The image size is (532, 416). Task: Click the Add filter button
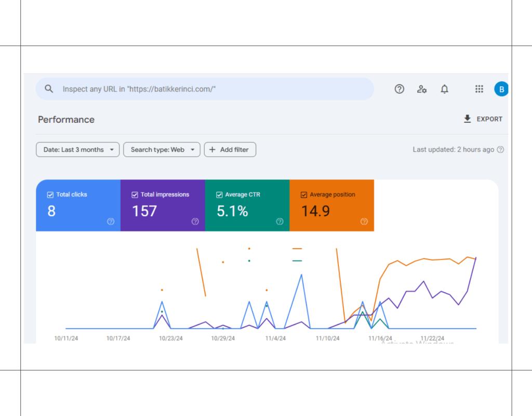click(230, 150)
